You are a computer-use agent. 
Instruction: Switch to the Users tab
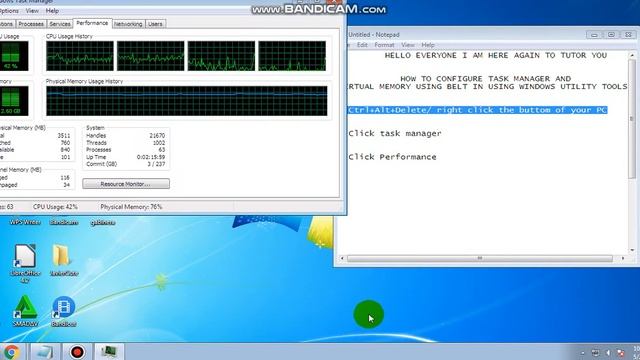[x=155, y=24]
